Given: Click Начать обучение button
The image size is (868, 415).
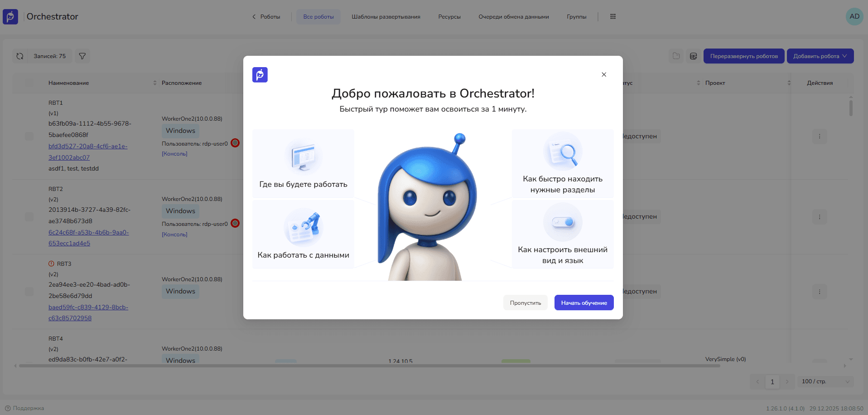Looking at the screenshot, I should [583, 303].
